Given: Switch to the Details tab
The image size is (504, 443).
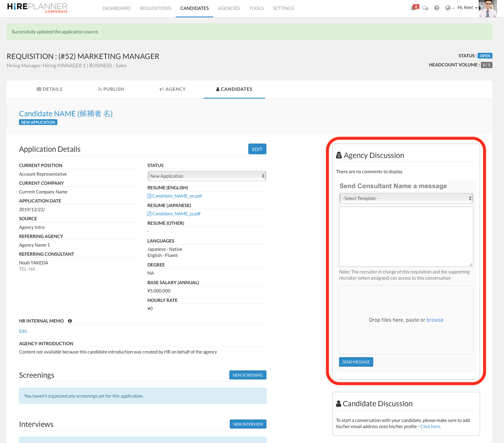Looking at the screenshot, I should point(49,89).
